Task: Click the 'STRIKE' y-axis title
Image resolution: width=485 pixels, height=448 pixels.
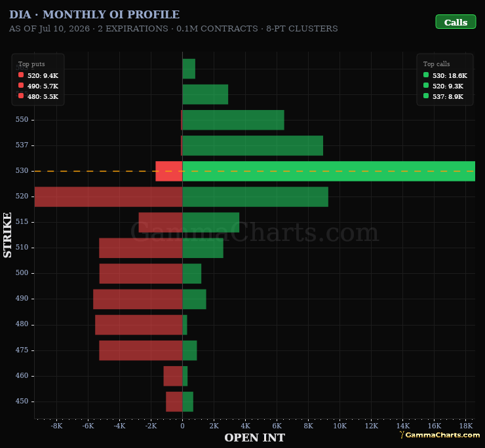Action: pos(7,235)
